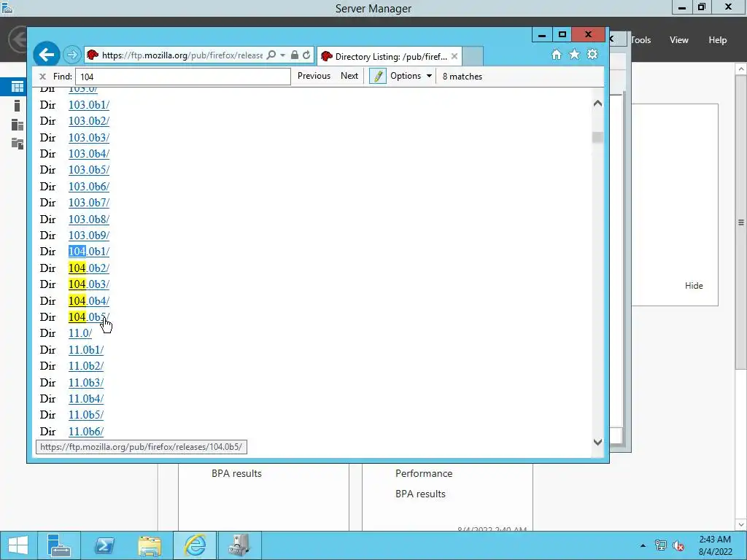747x560 pixels.
Task: Open the Find bar Options dropdown
Action: coord(411,76)
